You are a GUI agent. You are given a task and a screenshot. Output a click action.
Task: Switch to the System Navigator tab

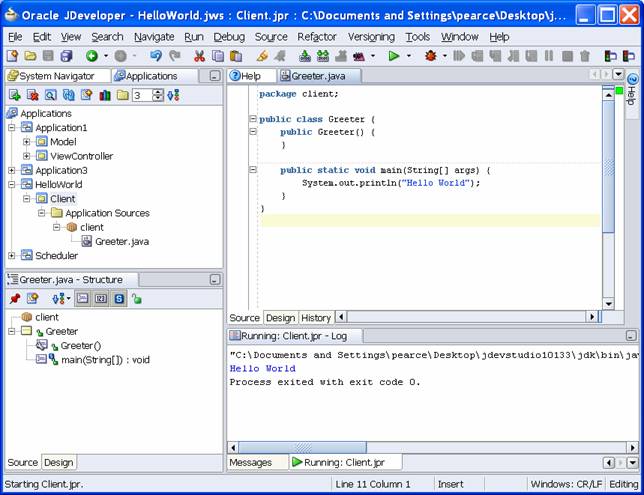[57, 76]
